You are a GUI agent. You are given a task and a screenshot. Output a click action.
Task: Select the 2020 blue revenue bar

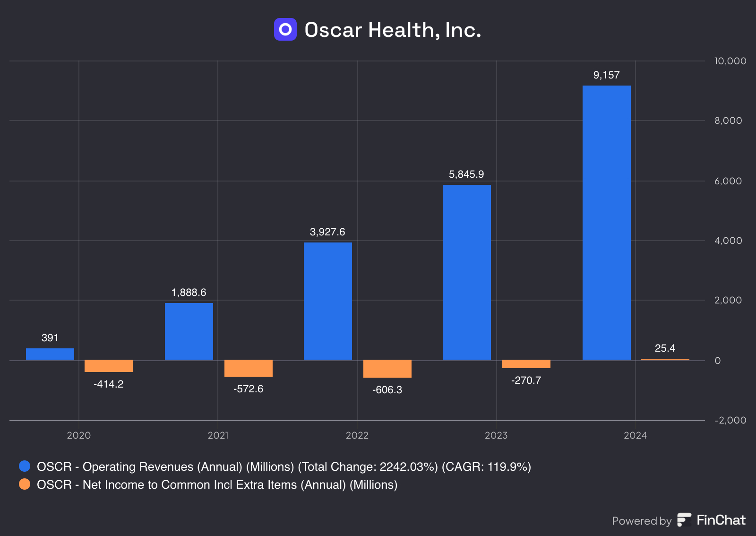[x=50, y=354]
